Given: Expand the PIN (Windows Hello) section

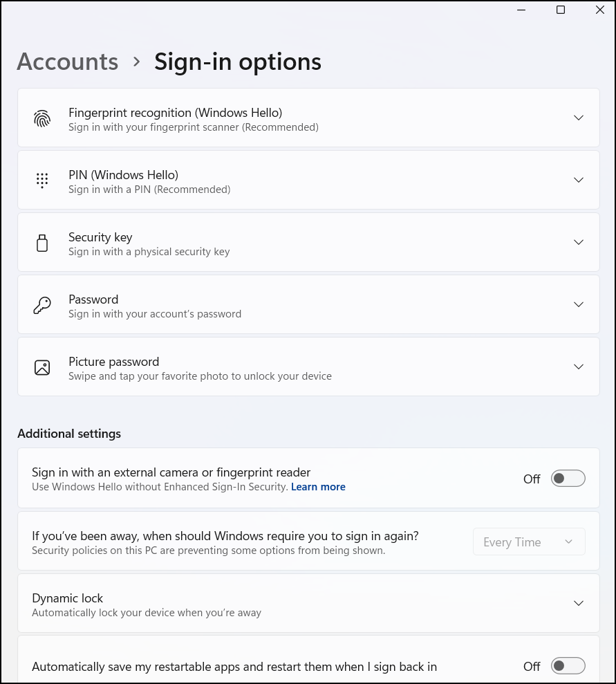Looking at the screenshot, I should point(578,180).
